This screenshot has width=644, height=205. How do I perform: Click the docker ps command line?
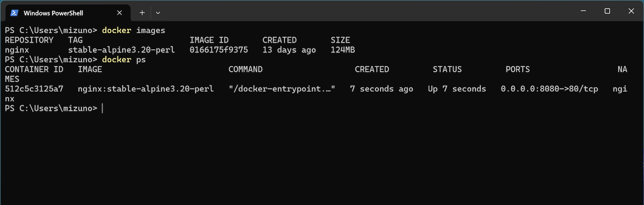(x=75, y=60)
